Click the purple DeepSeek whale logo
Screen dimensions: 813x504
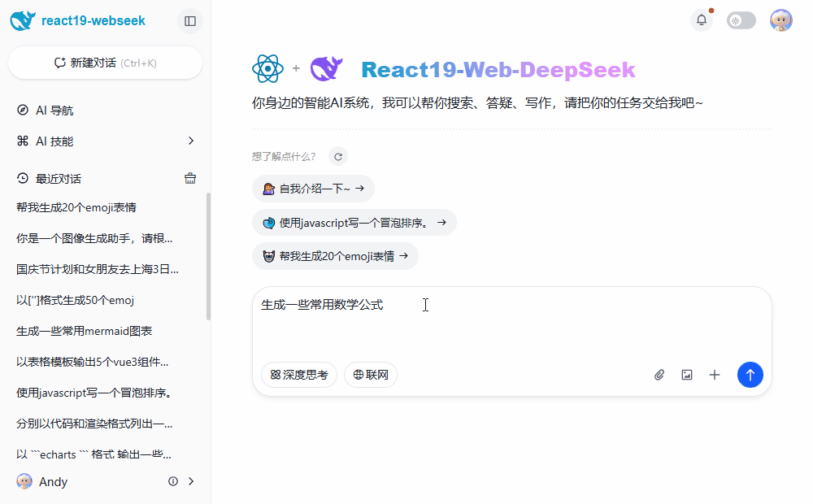click(326, 68)
